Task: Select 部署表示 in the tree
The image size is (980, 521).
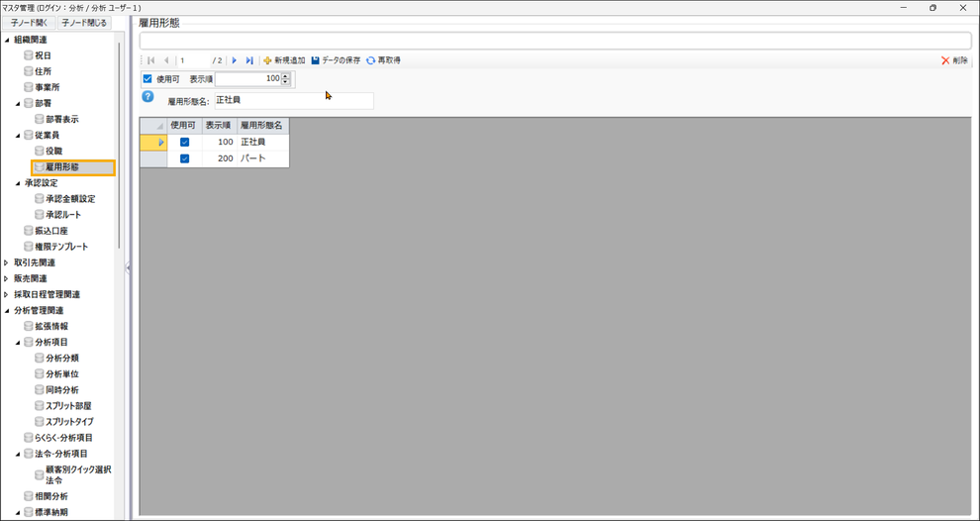Action: click(62, 120)
